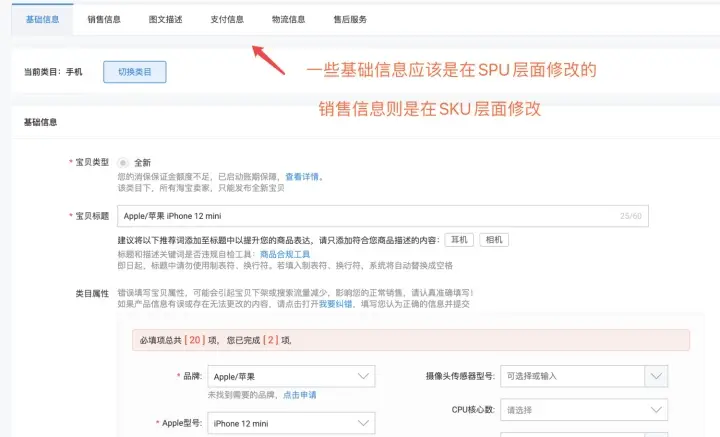720x437 pixels.
Task: Expand the CPU核心数 dropdown
Action: [584, 410]
